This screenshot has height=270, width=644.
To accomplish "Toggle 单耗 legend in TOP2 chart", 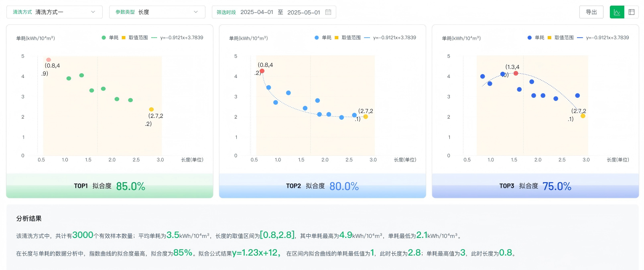I will click(323, 38).
